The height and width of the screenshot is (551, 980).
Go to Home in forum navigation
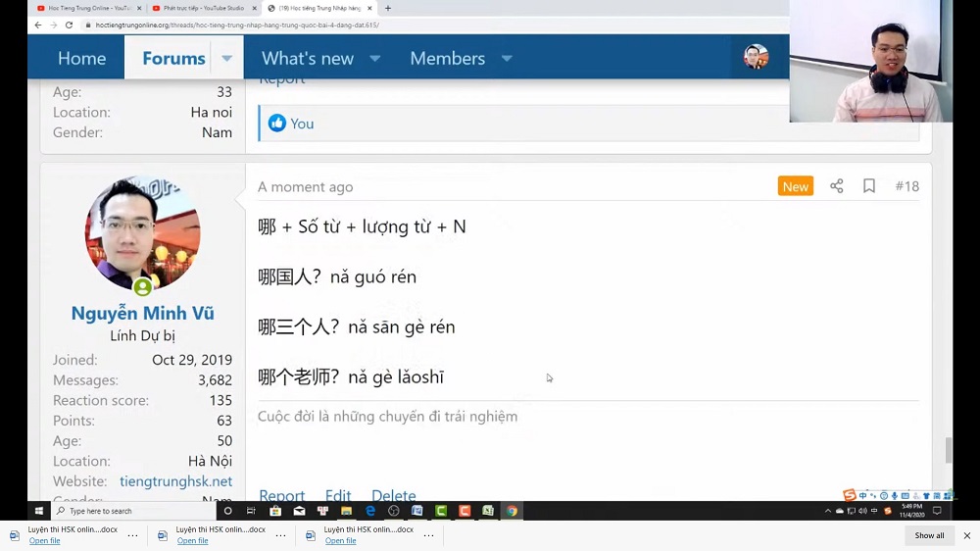click(x=82, y=58)
